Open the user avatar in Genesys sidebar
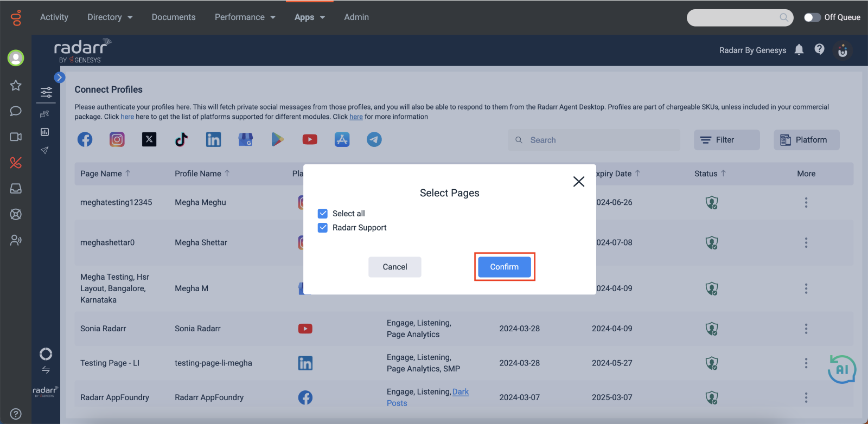 16,57
